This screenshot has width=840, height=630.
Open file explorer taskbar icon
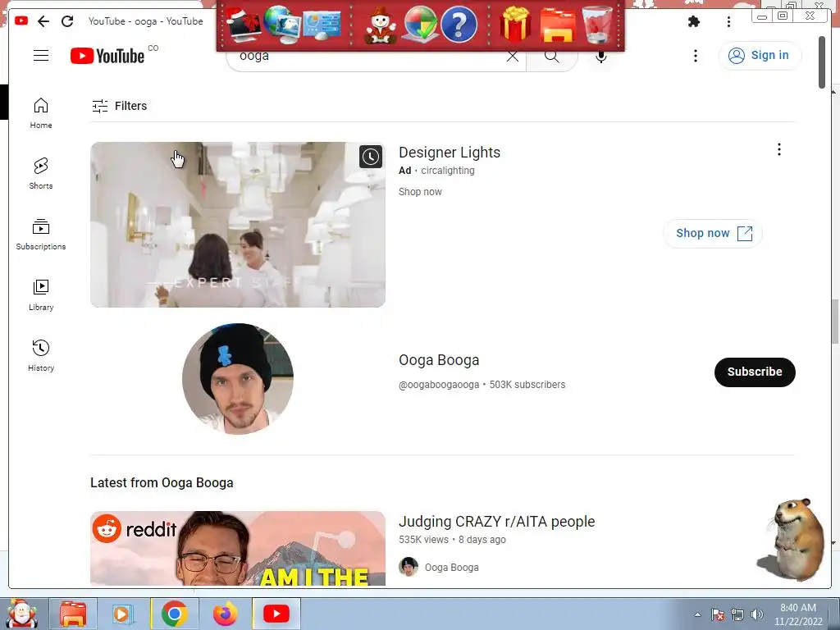point(73,614)
